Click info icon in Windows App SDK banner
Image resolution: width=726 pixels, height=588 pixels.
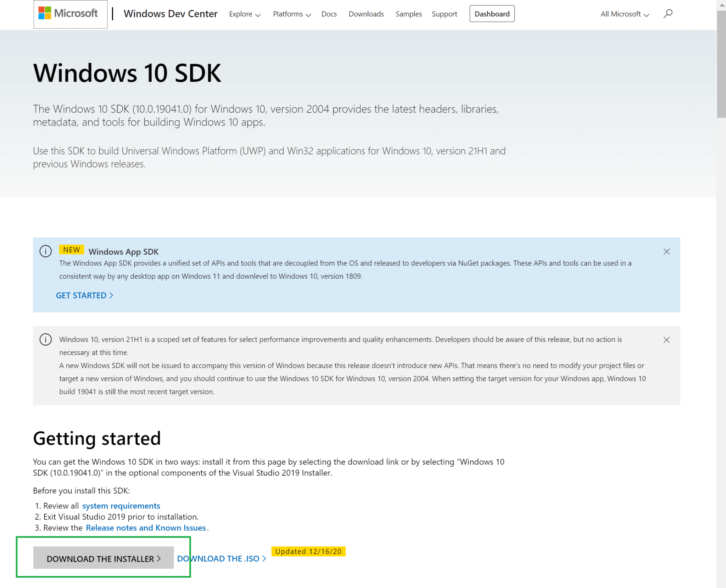45,251
